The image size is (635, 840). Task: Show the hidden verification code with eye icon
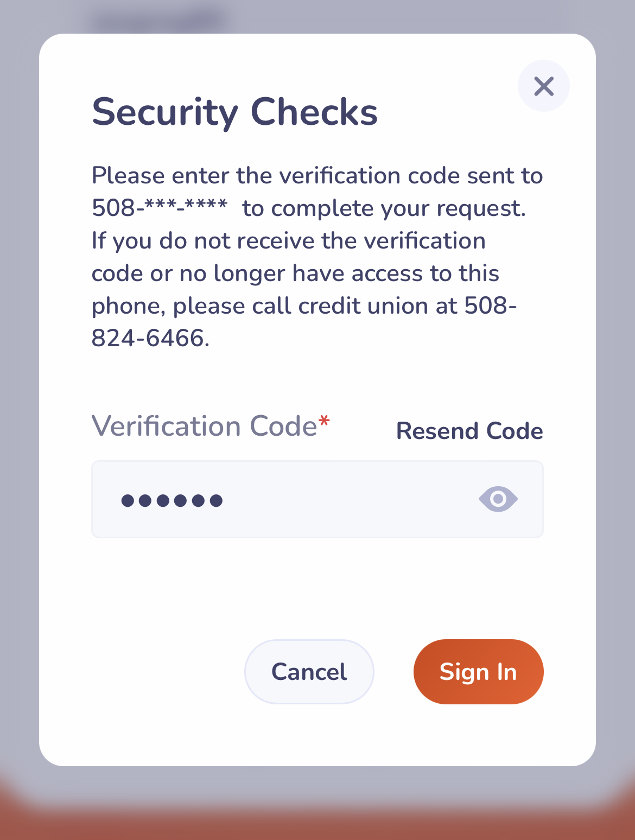[498, 499]
